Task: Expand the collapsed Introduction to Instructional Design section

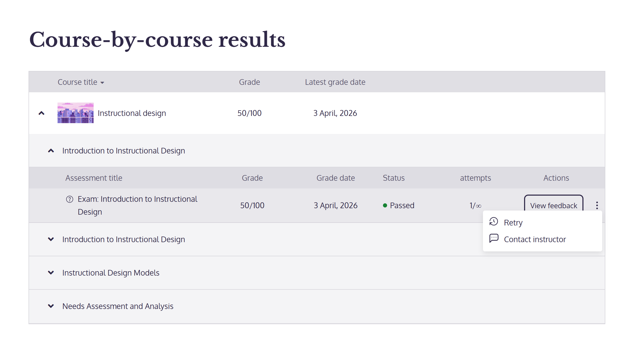Action: coord(51,239)
